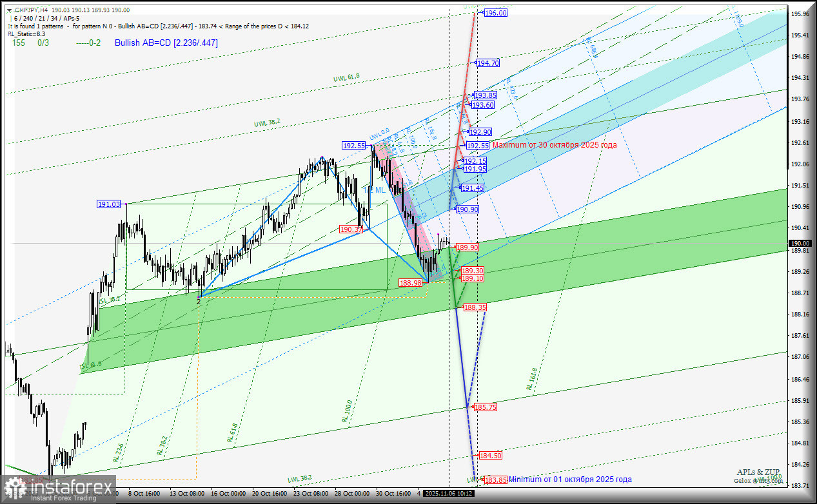Select the 191.45 price label

click(473, 188)
